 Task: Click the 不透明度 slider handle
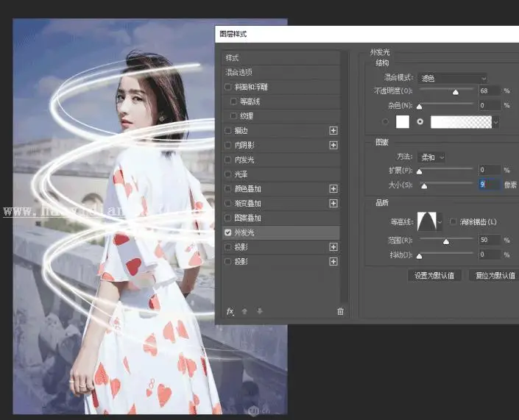pos(456,92)
